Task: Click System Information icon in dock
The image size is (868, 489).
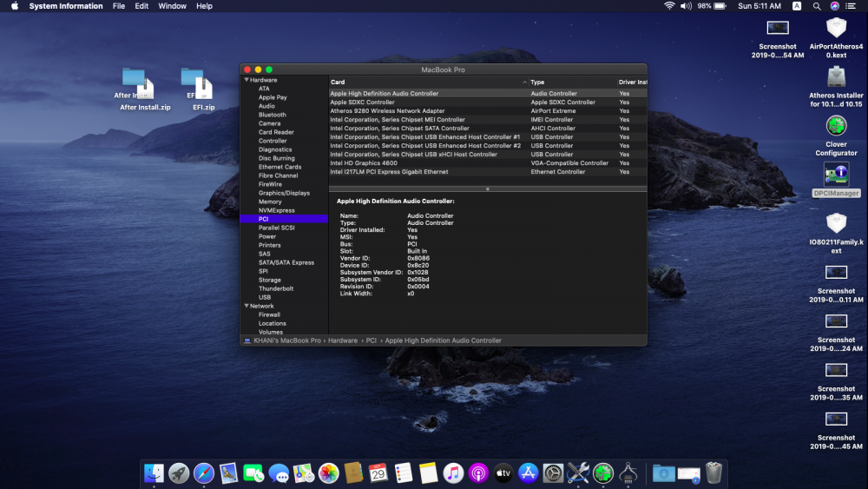Action: tap(628, 473)
